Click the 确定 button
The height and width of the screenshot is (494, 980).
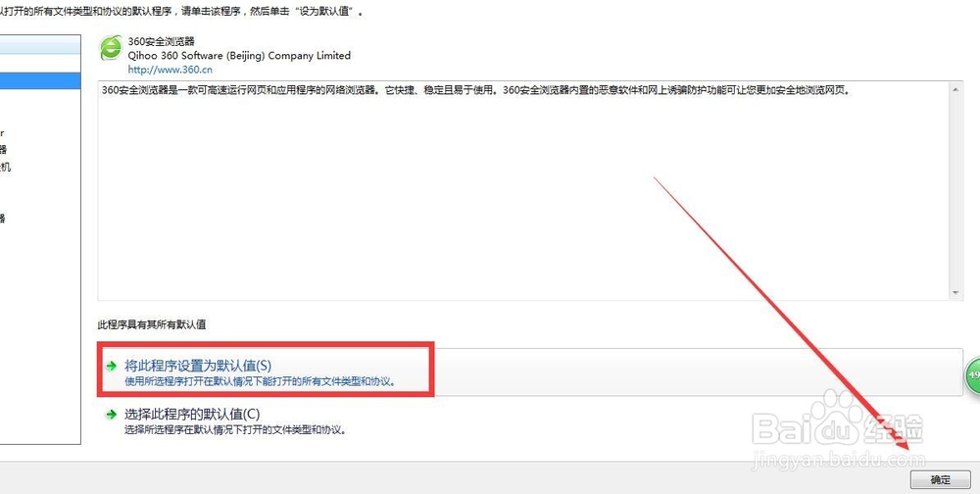tap(940, 479)
